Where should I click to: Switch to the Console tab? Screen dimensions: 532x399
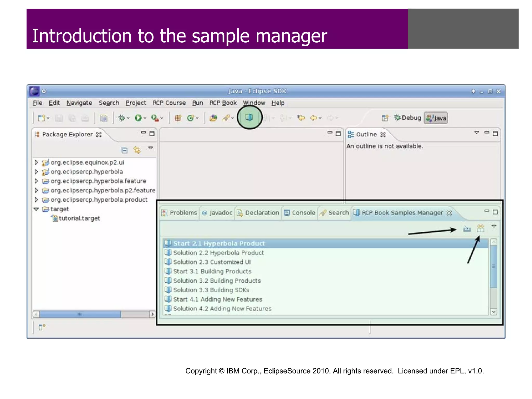click(x=300, y=213)
